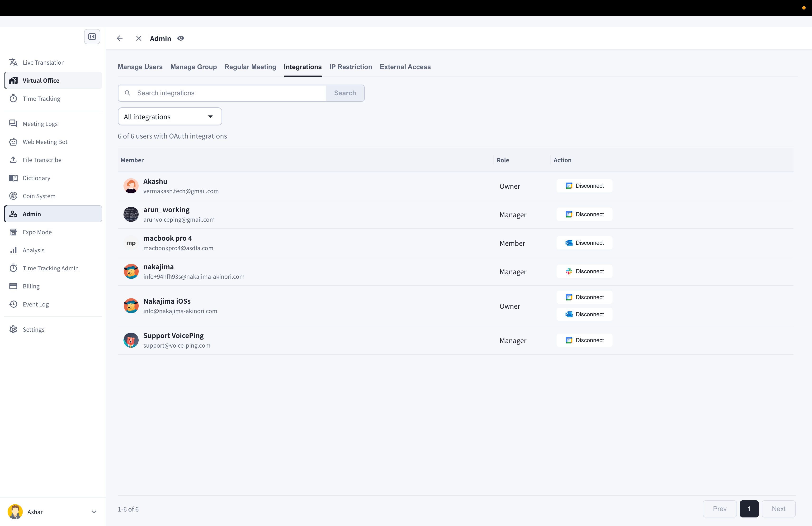Screen dimensions: 812x526
Task: Open File Transcribe upload icon
Action: coord(13,160)
